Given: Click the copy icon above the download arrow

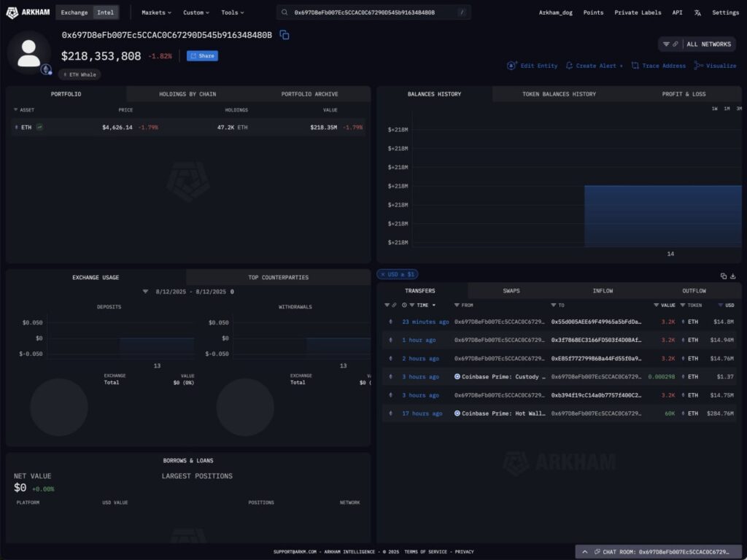Looking at the screenshot, I should pos(722,276).
